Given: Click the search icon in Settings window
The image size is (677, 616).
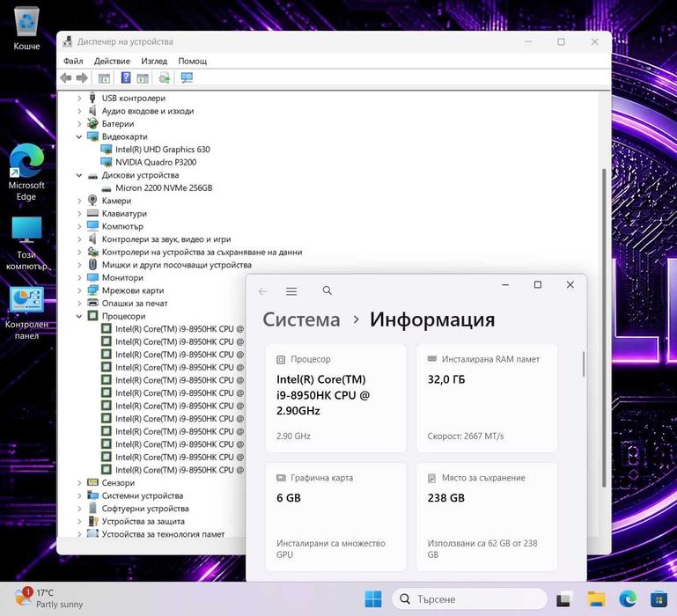Looking at the screenshot, I should tap(327, 290).
